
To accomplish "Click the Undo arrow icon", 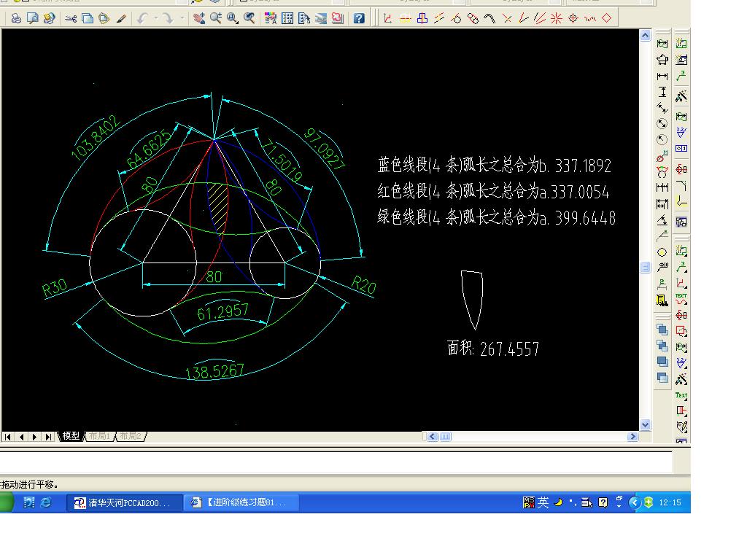I will click(x=142, y=18).
